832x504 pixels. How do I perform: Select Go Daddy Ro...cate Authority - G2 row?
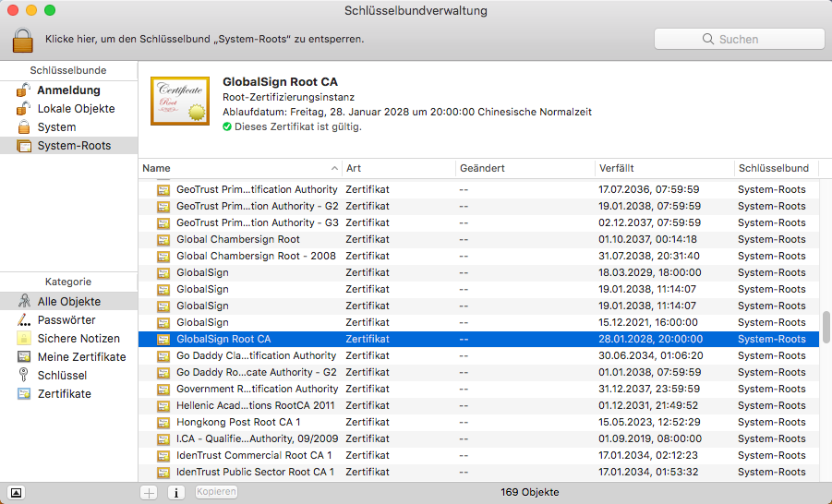(478, 372)
